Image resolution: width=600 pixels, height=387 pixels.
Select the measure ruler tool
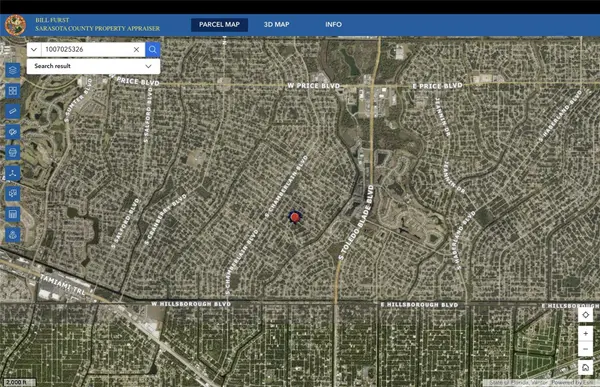[x=13, y=111]
